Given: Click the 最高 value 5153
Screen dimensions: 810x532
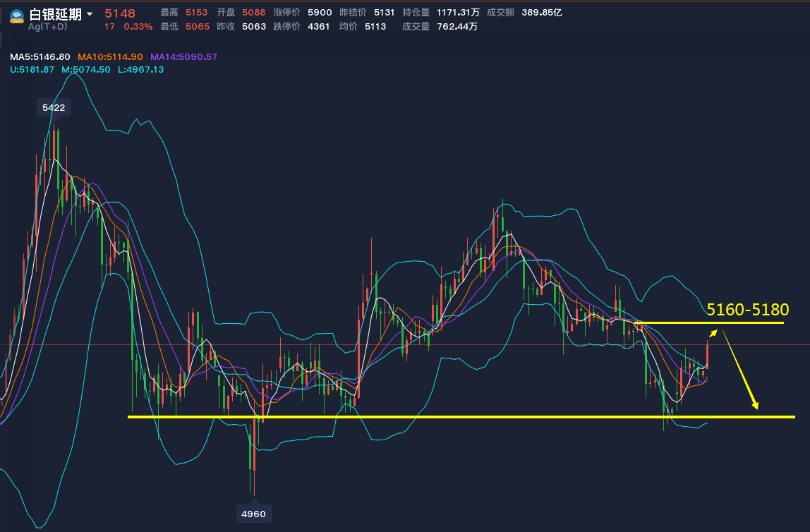Looking at the screenshot, I should [196, 13].
